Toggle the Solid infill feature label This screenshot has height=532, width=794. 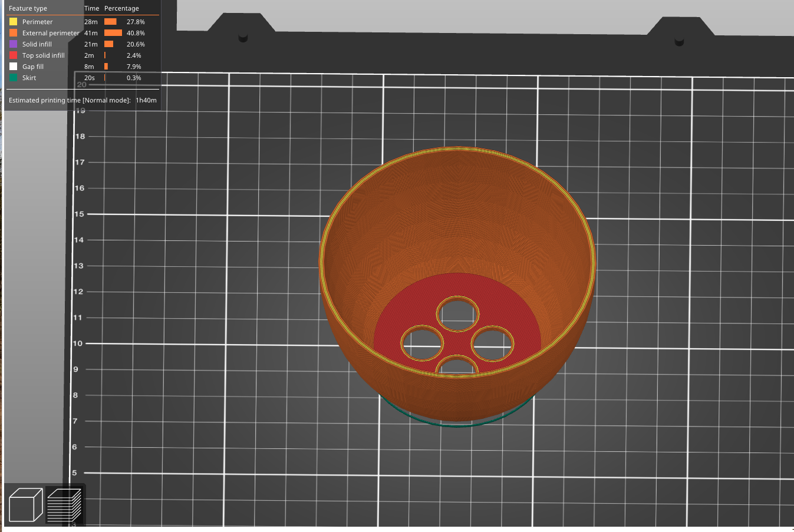point(37,44)
